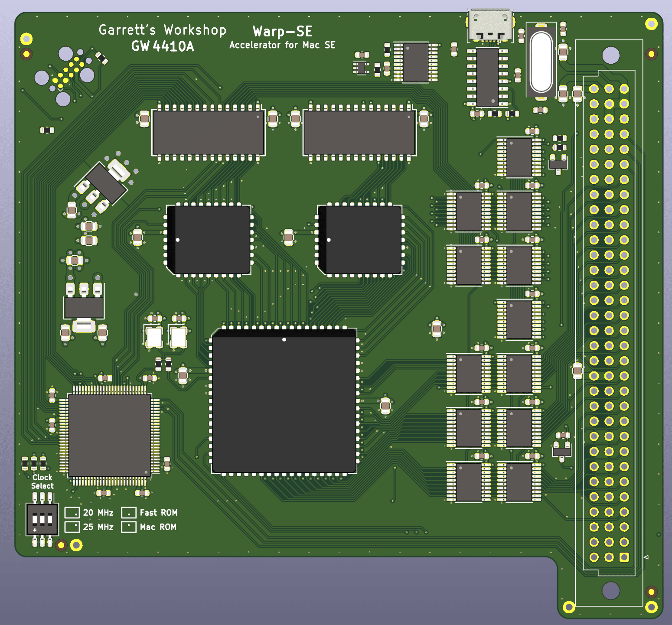Click the "Warp-SE" title text
The image size is (672, 625).
pos(283,31)
